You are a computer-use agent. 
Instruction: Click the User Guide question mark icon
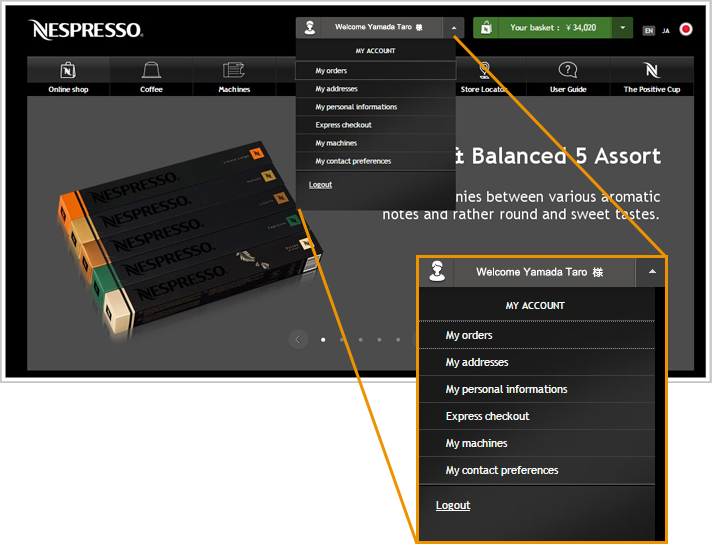[568, 70]
